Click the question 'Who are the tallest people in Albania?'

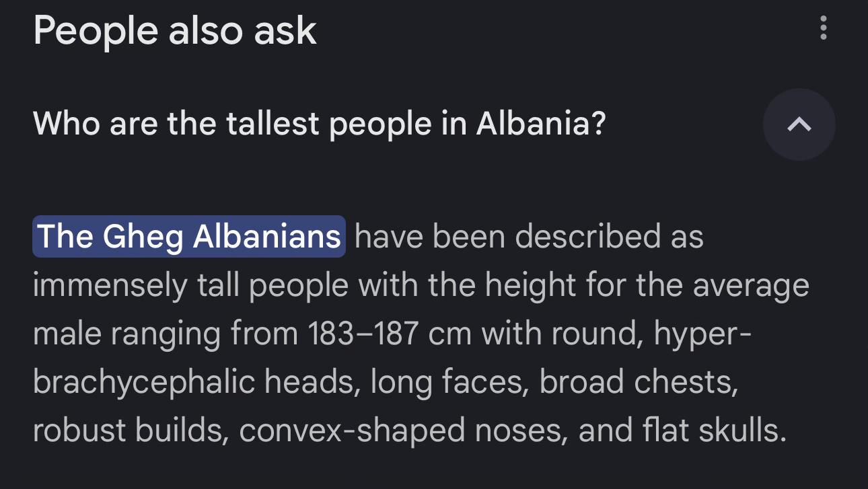(319, 124)
